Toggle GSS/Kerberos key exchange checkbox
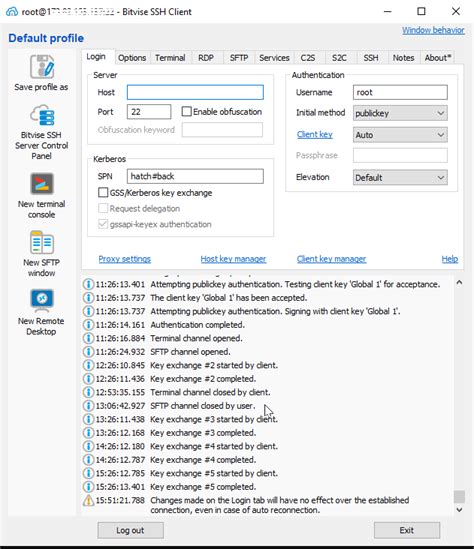 point(103,193)
